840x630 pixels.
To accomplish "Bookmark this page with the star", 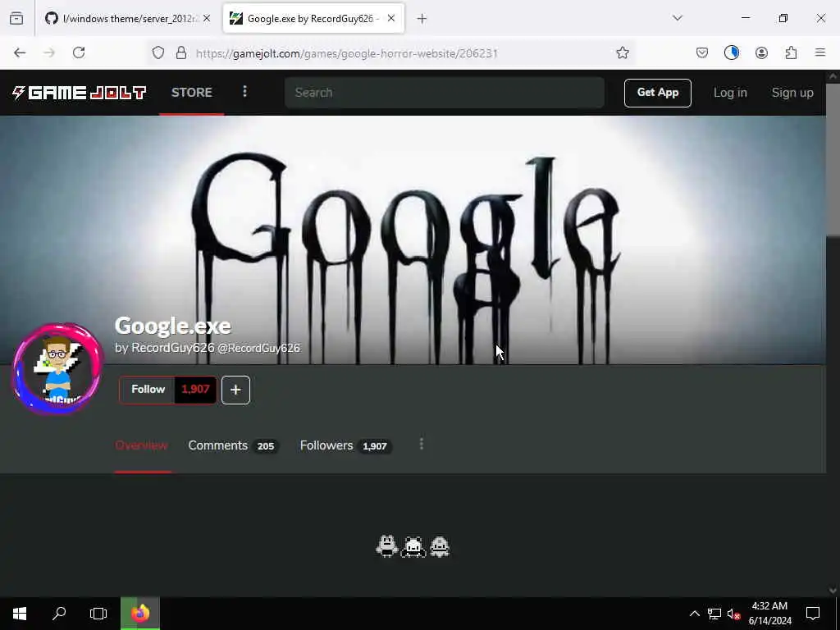I will pos(623,52).
